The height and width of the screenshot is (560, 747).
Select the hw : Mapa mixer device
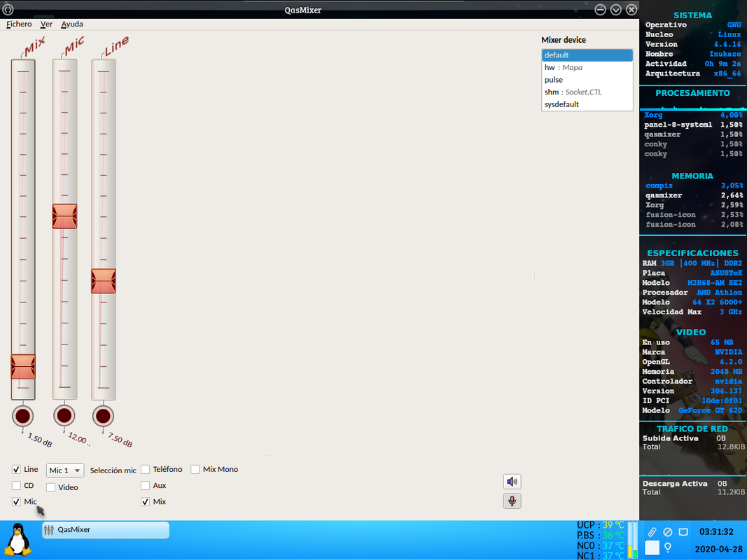click(587, 68)
